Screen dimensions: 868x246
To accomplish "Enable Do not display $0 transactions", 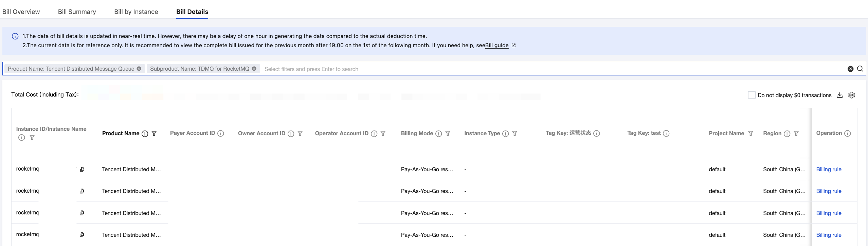I will pos(752,95).
